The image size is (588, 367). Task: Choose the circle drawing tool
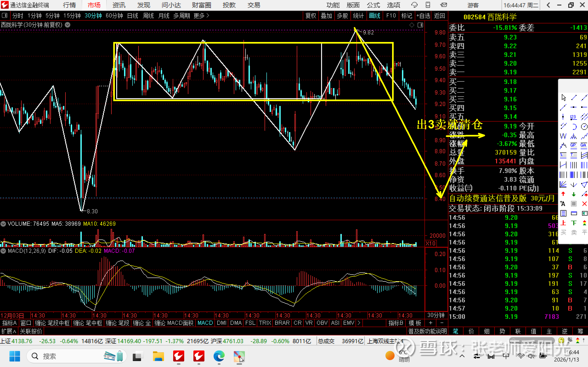point(584,127)
